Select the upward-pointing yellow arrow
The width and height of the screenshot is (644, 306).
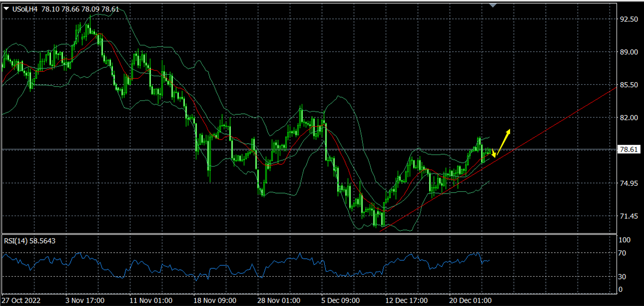coord(504,139)
